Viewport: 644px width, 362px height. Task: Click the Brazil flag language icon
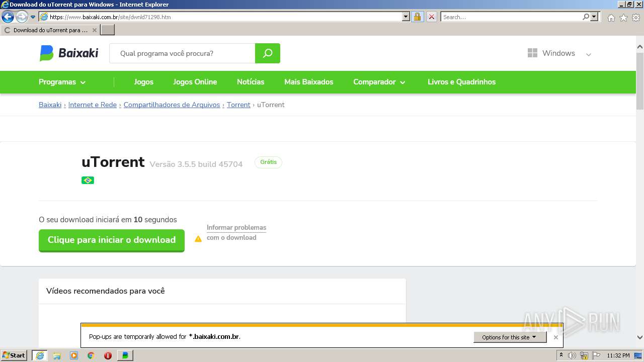88,180
